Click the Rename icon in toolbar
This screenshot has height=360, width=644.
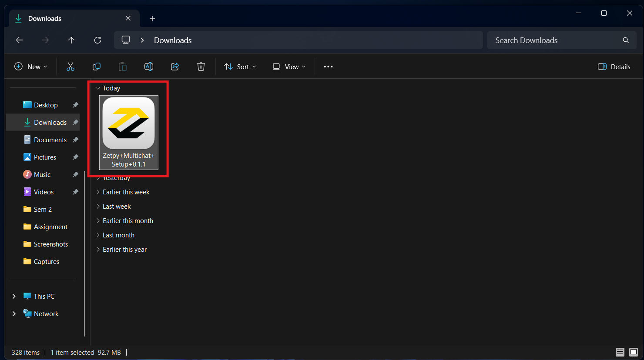149,67
